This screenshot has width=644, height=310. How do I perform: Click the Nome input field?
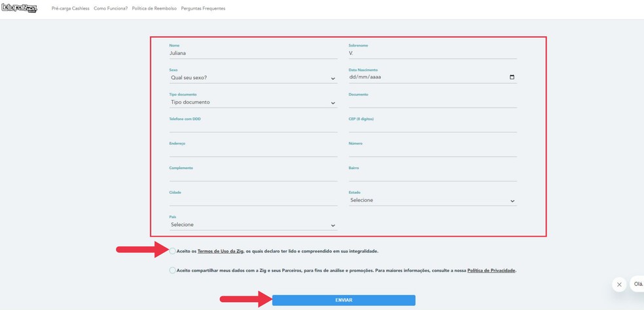coord(253,53)
